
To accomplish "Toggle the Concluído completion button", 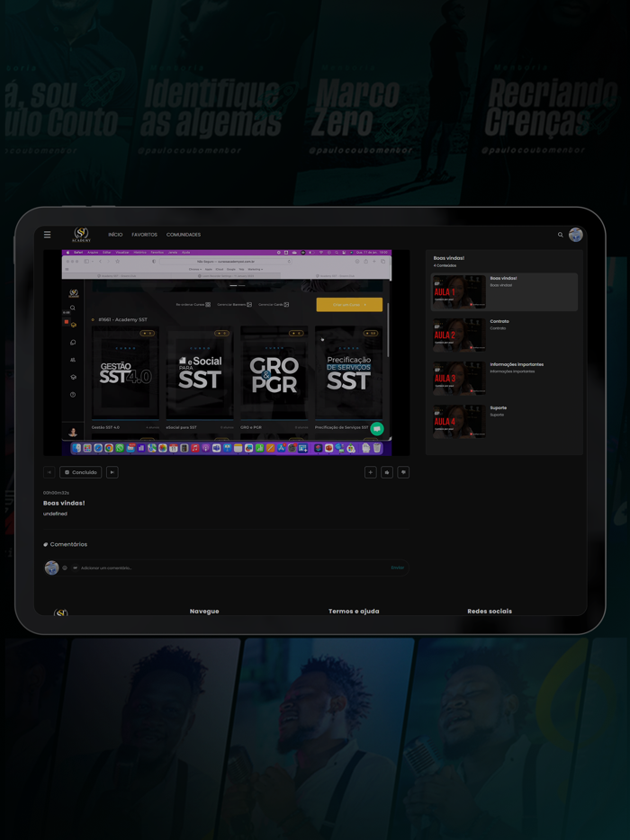I will (x=80, y=472).
